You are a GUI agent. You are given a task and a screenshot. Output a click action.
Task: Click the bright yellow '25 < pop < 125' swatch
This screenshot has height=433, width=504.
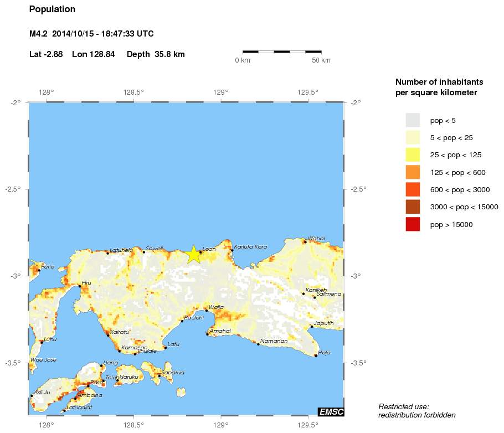tap(413, 155)
